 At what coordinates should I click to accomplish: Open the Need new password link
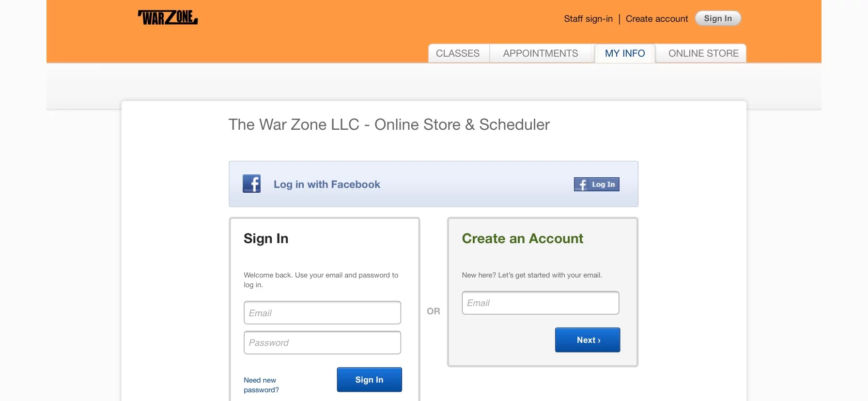261,385
